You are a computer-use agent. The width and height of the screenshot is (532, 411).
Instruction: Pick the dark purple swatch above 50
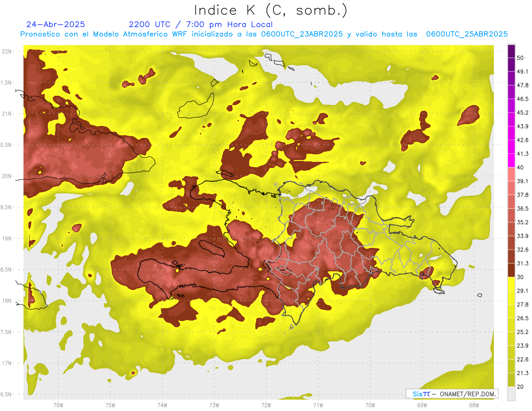[512, 51]
